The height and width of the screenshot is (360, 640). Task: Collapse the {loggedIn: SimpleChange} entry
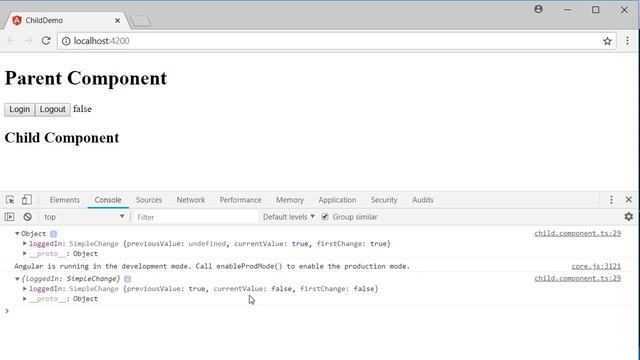(17, 279)
